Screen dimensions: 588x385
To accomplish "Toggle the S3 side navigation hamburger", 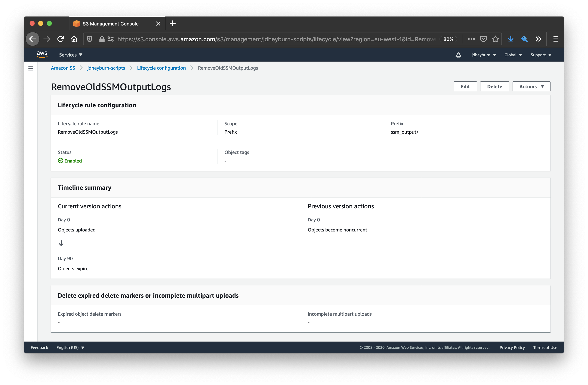I will (x=31, y=68).
